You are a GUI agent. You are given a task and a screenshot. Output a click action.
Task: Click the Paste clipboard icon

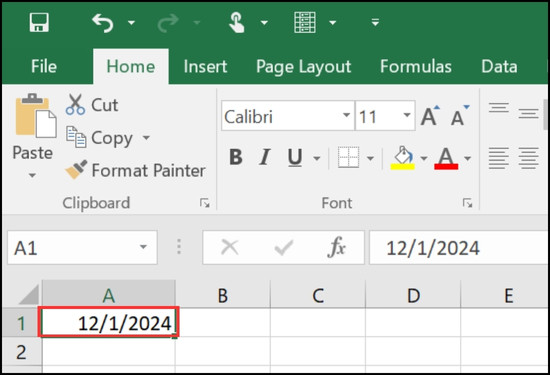tap(35, 116)
